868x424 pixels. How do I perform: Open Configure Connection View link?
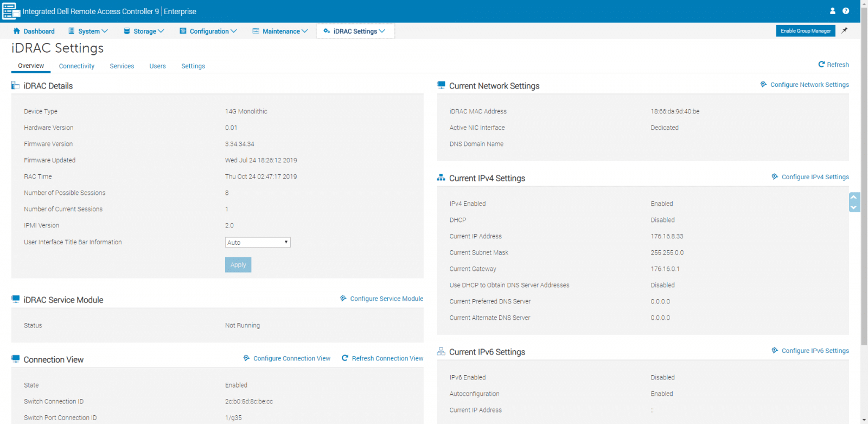[x=291, y=358]
